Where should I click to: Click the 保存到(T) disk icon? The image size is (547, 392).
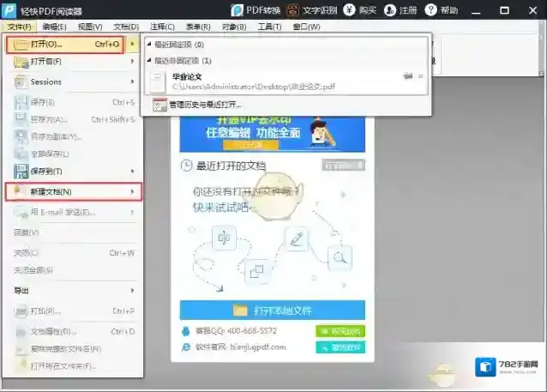pos(21,171)
